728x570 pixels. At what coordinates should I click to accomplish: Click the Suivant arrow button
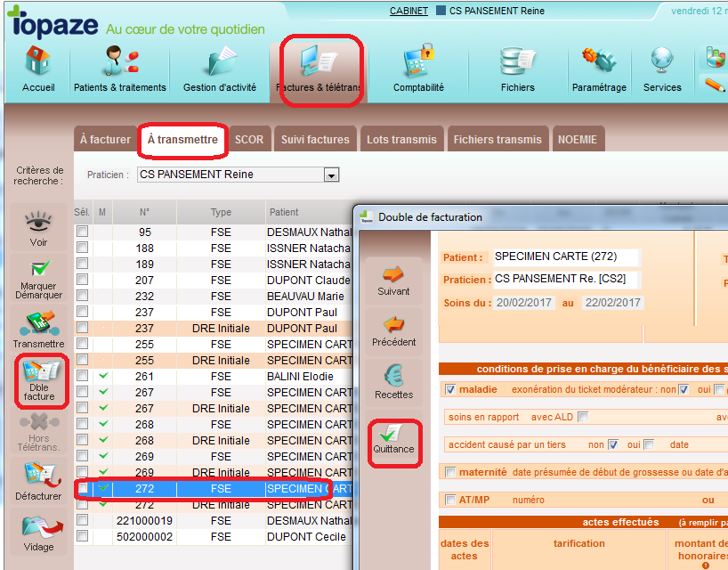click(393, 280)
